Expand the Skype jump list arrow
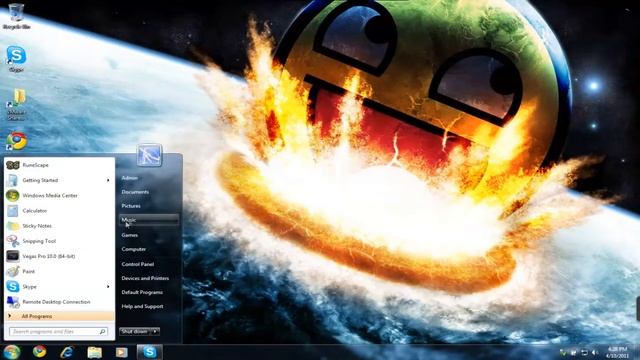The image size is (640, 360). pos(108,287)
